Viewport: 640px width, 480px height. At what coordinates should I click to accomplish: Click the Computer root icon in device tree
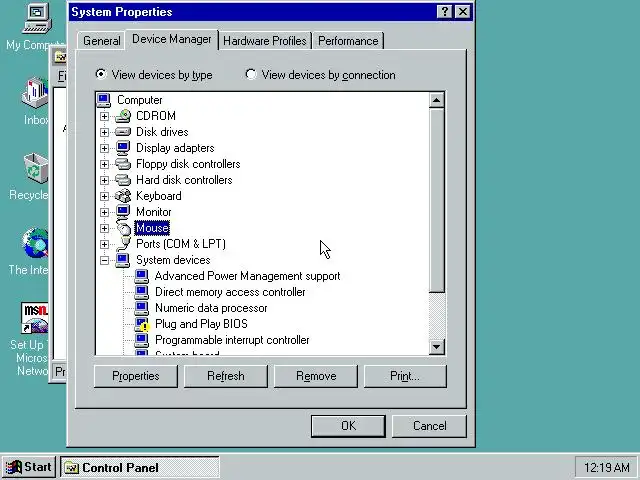(x=104, y=100)
